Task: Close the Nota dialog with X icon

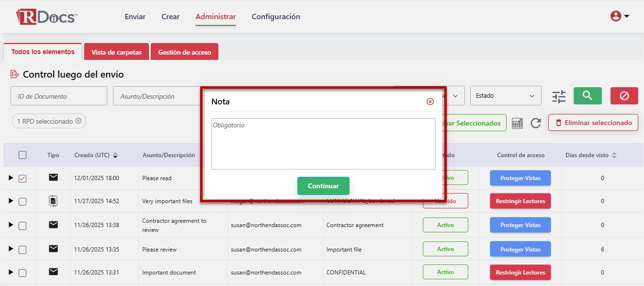Action: pyautogui.click(x=430, y=102)
